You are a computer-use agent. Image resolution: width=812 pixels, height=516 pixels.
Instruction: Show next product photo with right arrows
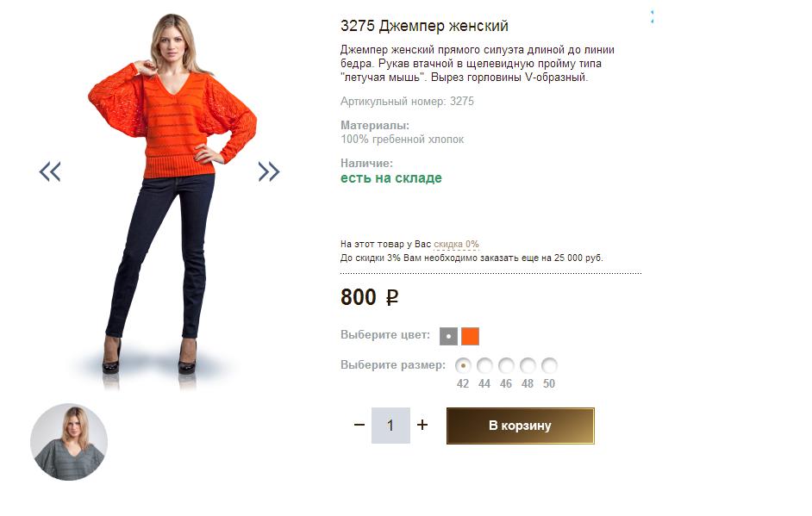click(x=269, y=171)
